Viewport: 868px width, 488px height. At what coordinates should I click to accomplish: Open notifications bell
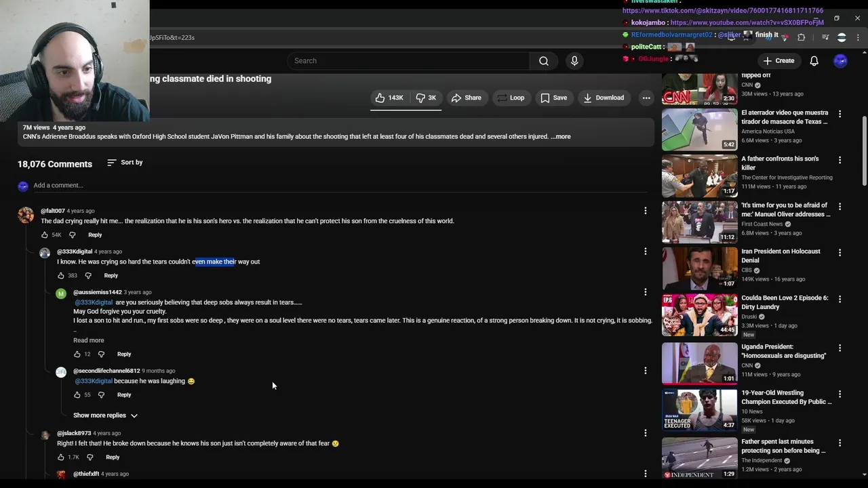coord(814,61)
